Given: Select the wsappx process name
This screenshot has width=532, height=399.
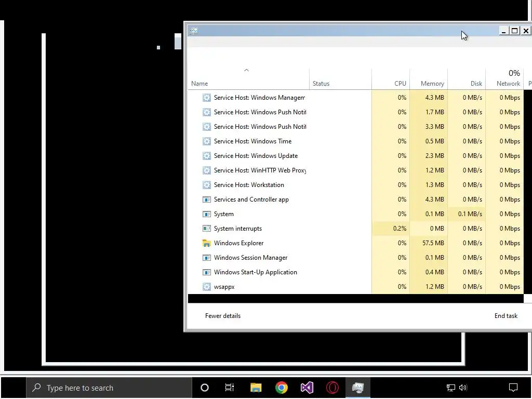Looking at the screenshot, I should [224, 287].
